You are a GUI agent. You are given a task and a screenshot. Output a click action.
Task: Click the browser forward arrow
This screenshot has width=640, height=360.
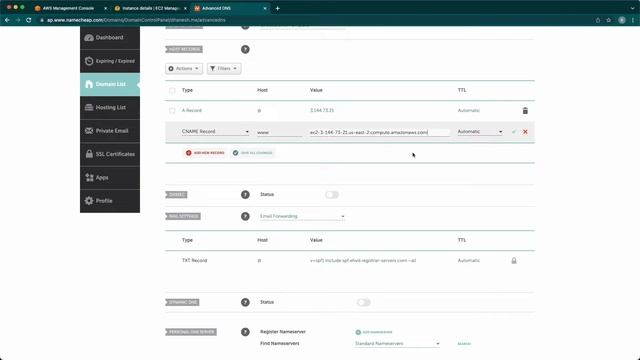point(18,20)
